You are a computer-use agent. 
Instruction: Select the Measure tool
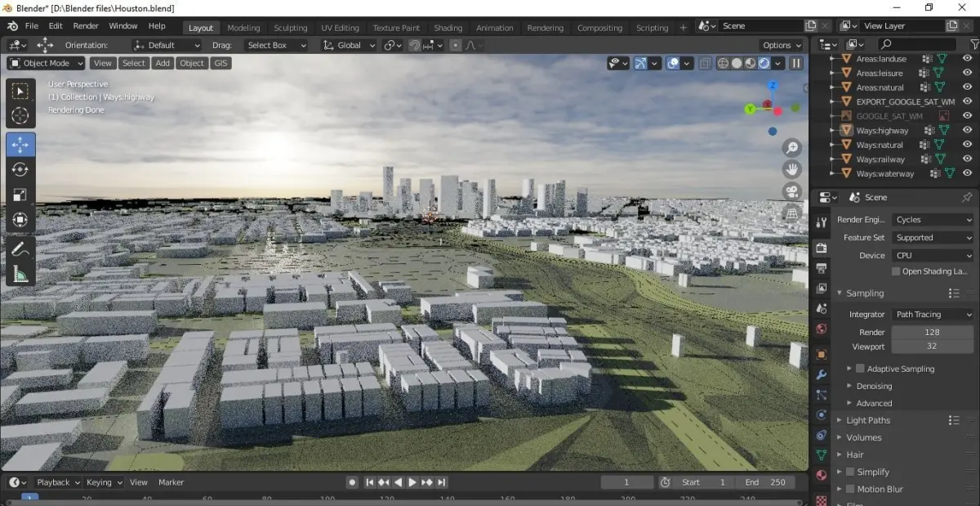click(x=20, y=274)
